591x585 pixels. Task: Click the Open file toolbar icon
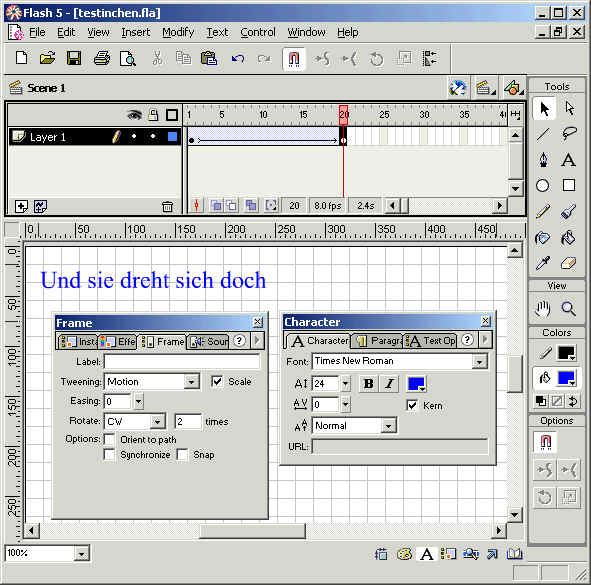click(x=47, y=58)
